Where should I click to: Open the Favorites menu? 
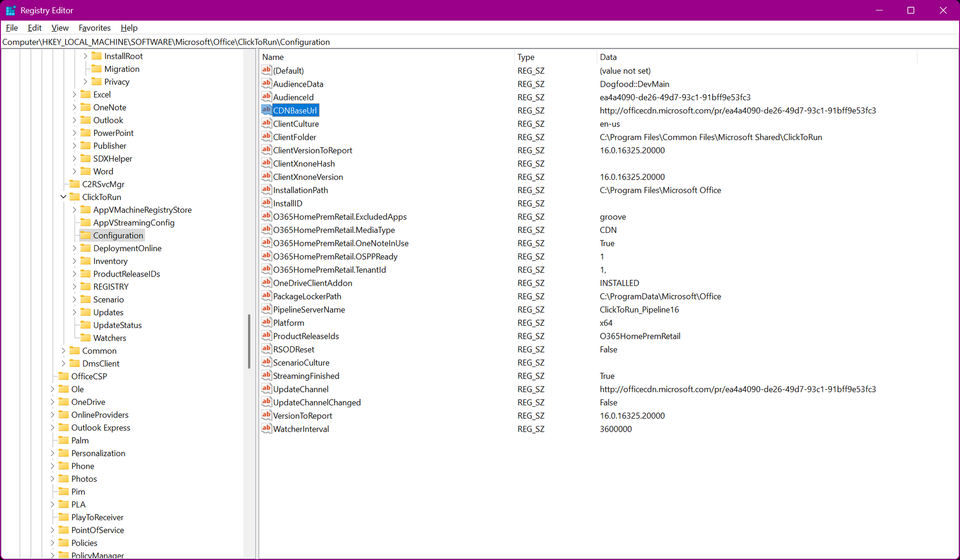pos(94,28)
